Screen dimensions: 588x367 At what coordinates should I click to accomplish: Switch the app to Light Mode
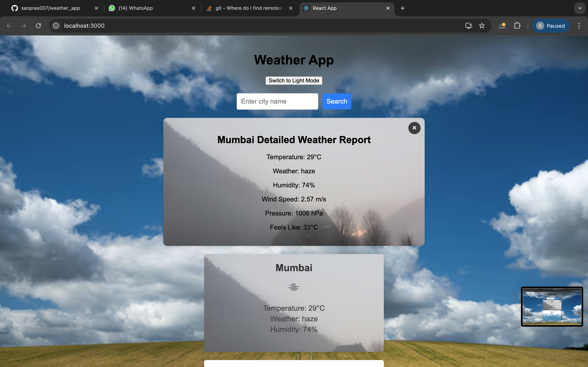coord(294,80)
